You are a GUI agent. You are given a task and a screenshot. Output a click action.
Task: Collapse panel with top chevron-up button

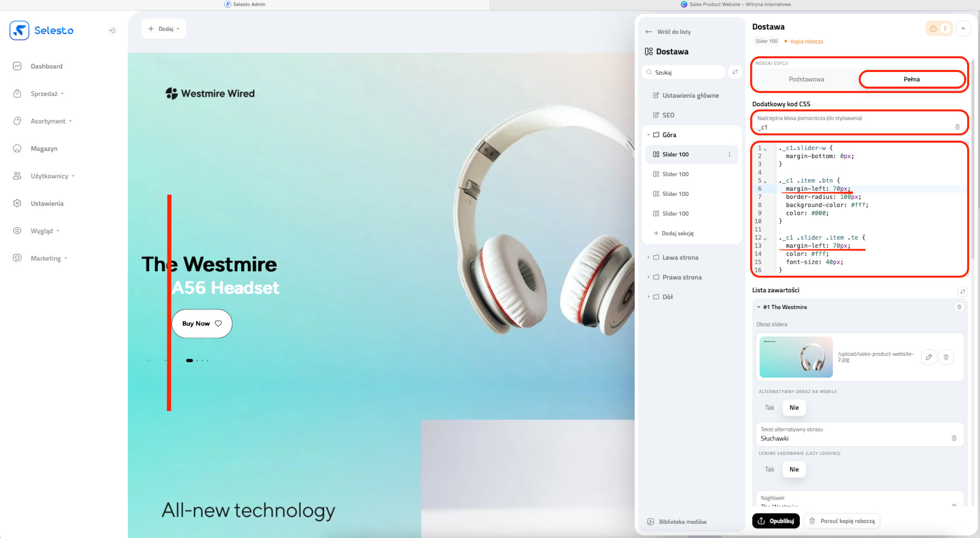[963, 29]
